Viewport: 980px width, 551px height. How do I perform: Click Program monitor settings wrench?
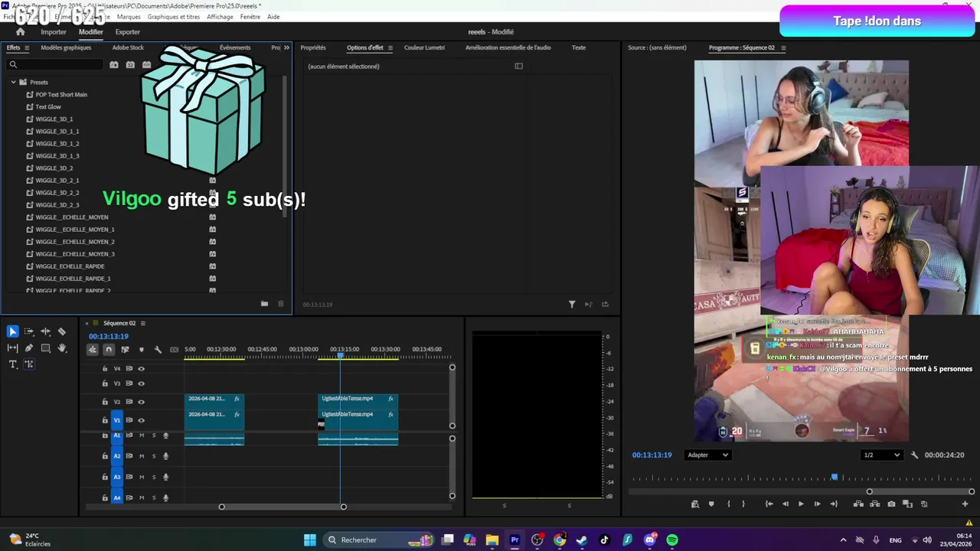click(914, 455)
